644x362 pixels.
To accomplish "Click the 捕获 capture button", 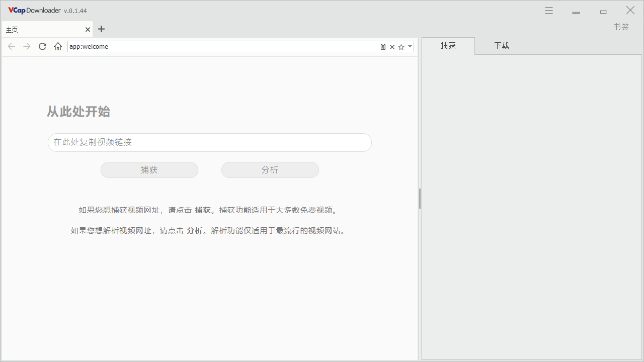I will tap(149, 169).
